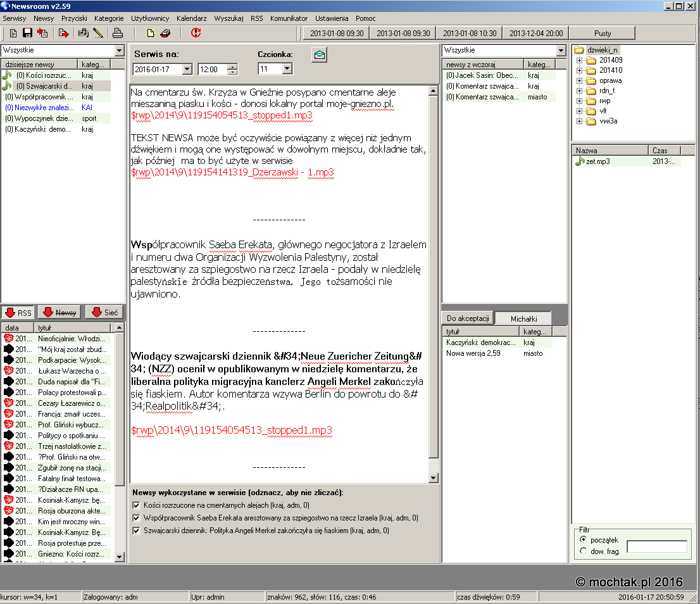Switch to the Michałki tab
The height and width of the screenshot is (604, 700).
click(x=523, y=318)
